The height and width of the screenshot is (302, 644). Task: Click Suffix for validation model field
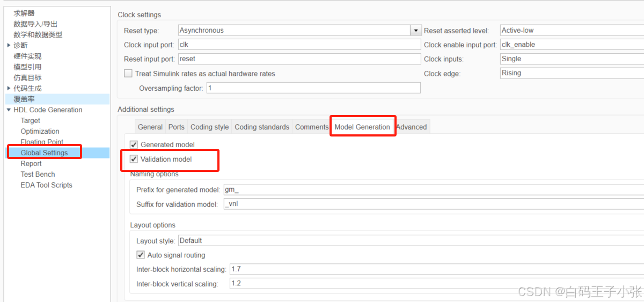(x=433, y=204)
